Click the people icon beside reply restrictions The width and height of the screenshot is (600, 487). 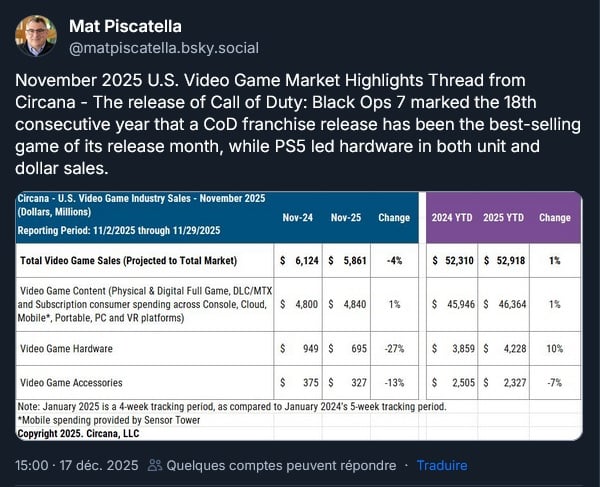[154, 465]
